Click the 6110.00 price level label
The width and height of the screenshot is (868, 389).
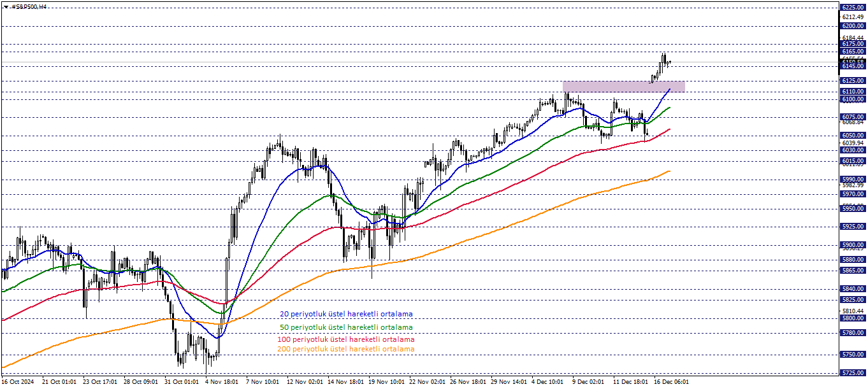(853, 92)
